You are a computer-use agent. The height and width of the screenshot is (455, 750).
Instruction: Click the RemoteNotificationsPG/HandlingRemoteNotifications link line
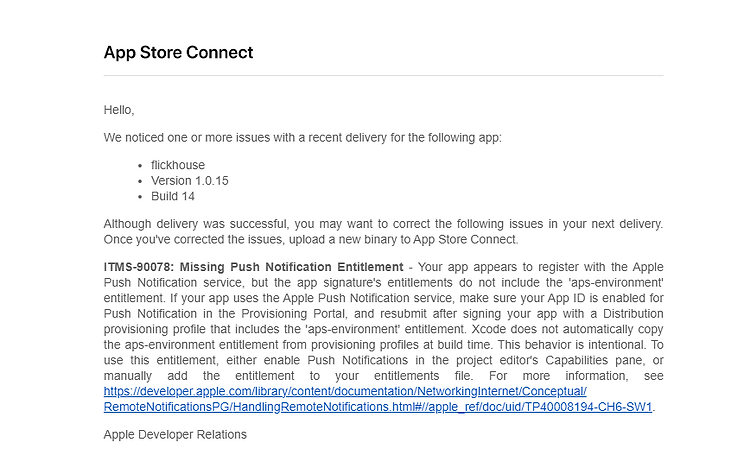[378, 407]
